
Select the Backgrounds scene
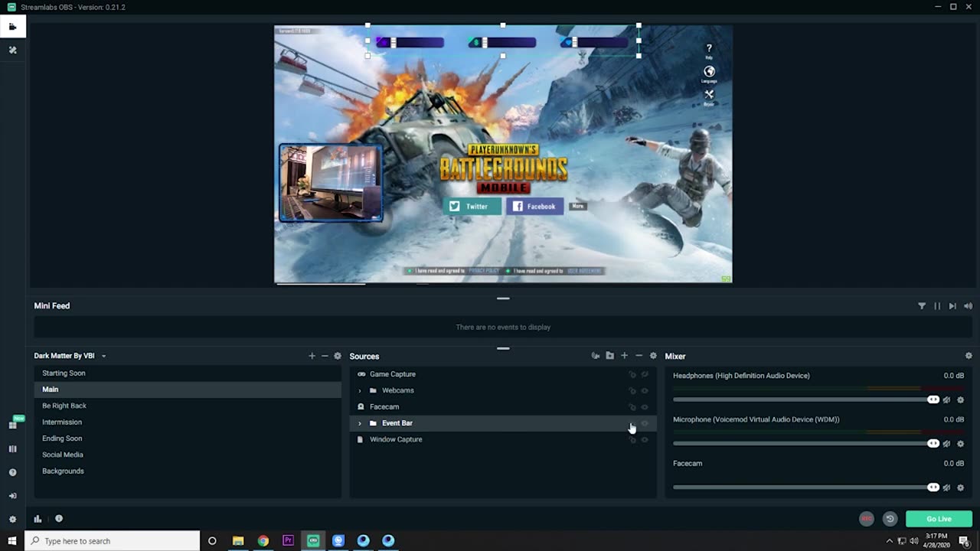point(188,471)
